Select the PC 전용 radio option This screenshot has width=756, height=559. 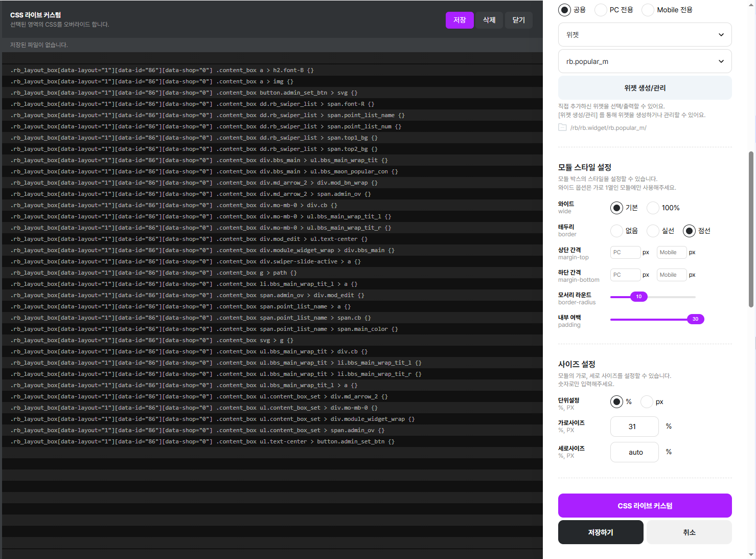click(601, 10)
